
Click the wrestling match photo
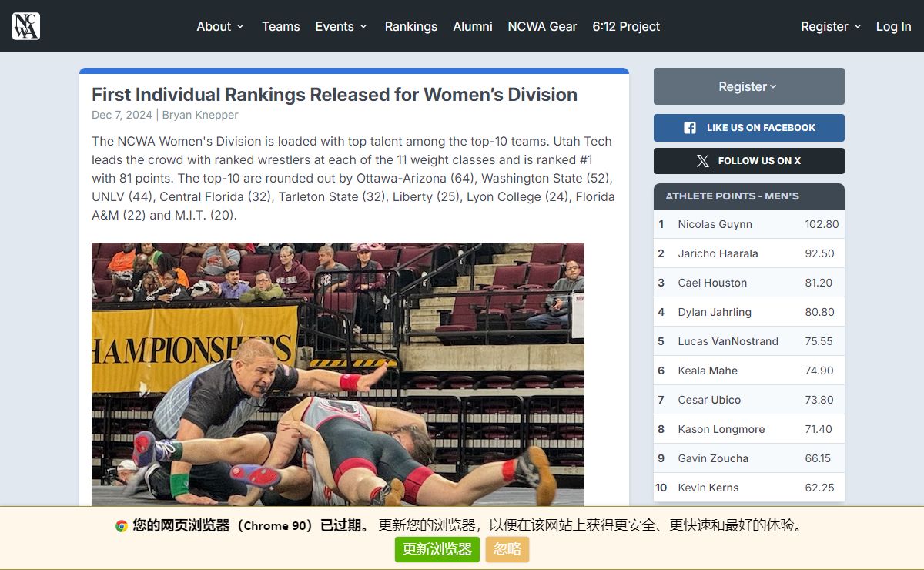tap(338, 374)
